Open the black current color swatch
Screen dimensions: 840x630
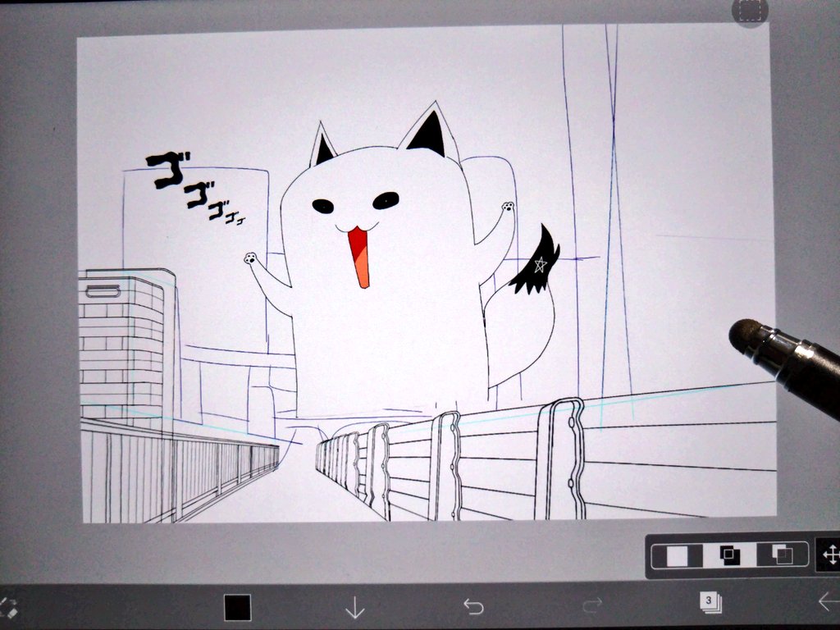[237, 608]
